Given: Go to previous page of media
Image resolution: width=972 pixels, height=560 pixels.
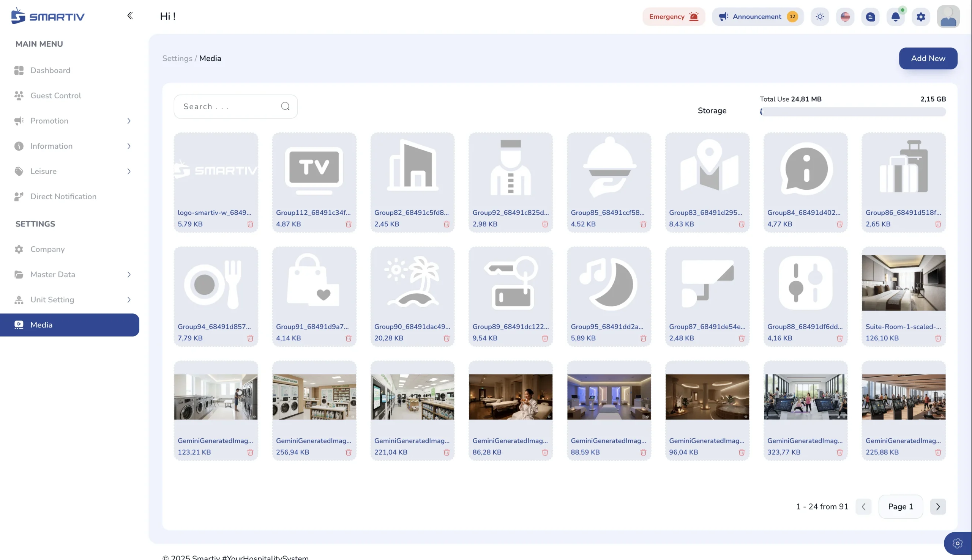Looking at the screenshot, I should tap(863, 506).
